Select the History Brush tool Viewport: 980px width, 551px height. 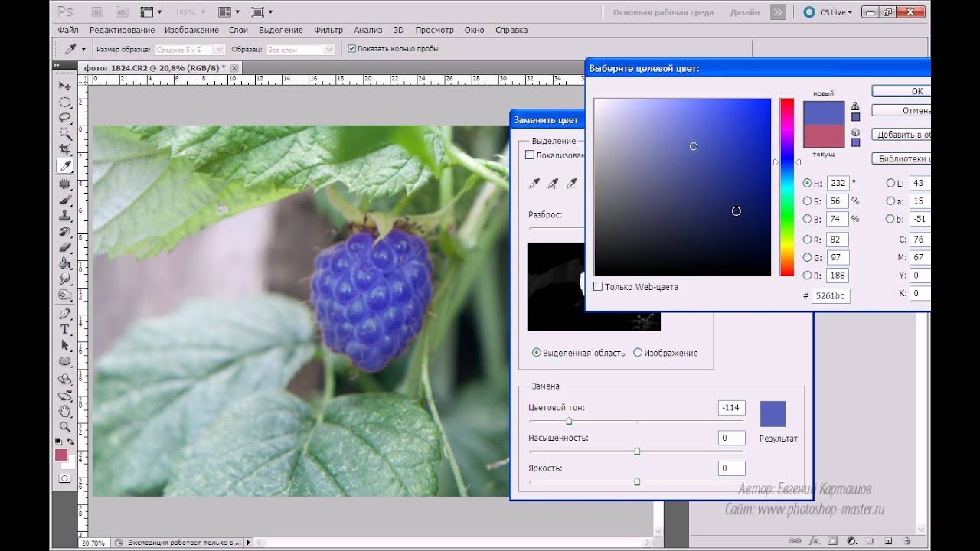coord(65,231)
